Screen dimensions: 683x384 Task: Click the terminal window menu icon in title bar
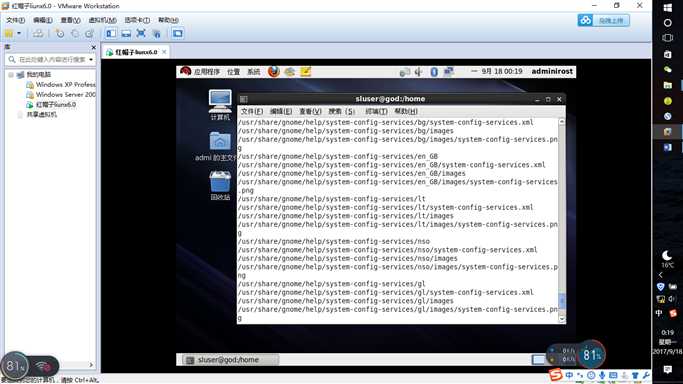[x=244, y=99]
